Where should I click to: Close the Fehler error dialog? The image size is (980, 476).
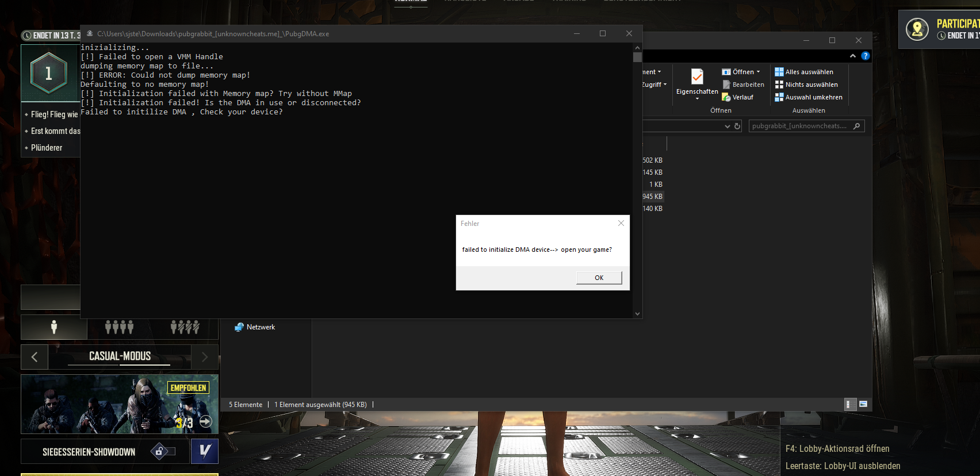[x=621, y=223]
